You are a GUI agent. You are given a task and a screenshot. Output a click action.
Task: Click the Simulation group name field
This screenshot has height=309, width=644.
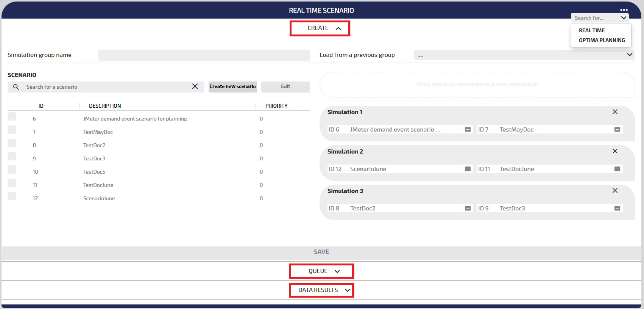tap(204, 55)
